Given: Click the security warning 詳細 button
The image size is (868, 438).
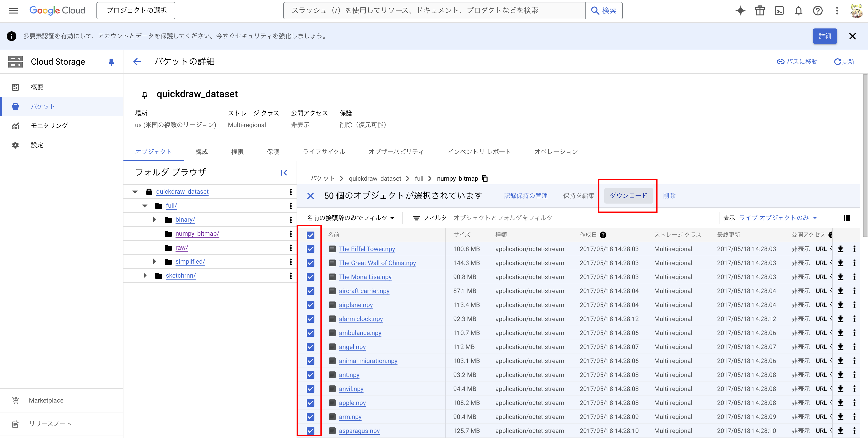Looking at the screenshot, I should point(825,36).
